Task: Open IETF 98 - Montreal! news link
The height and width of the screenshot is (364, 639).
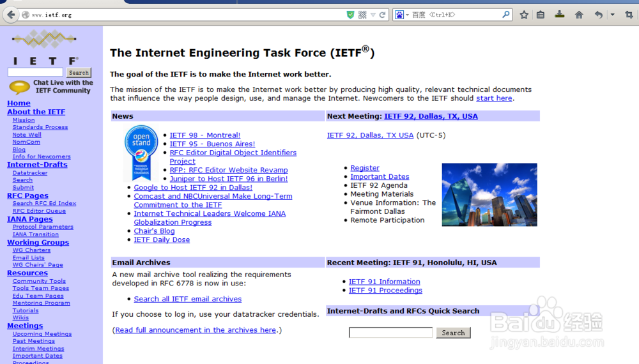Action: (x=205, y=135)
